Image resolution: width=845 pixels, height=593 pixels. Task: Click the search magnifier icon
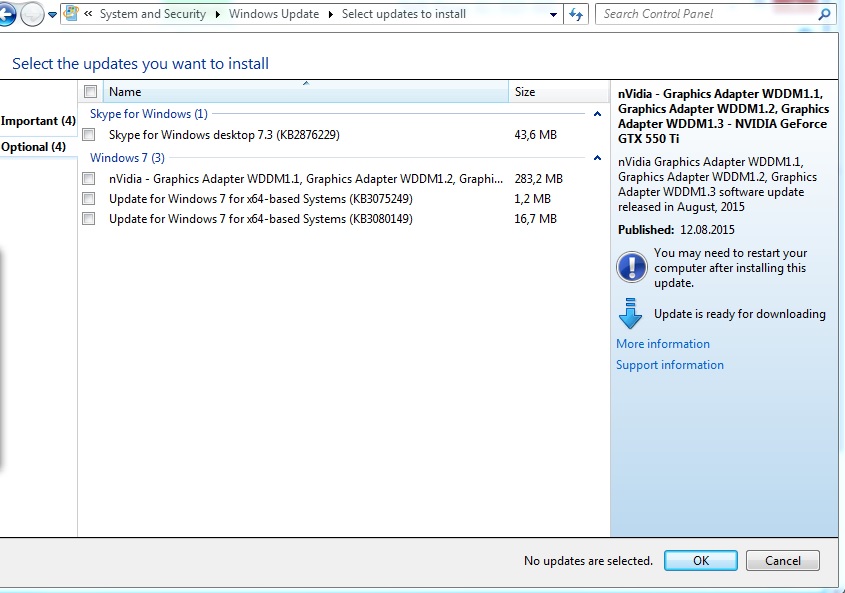(x=824, y=15)
